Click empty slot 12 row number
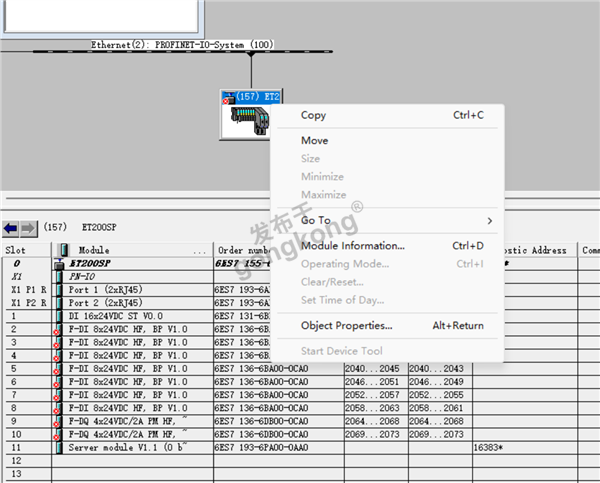 tap(16, 461)
